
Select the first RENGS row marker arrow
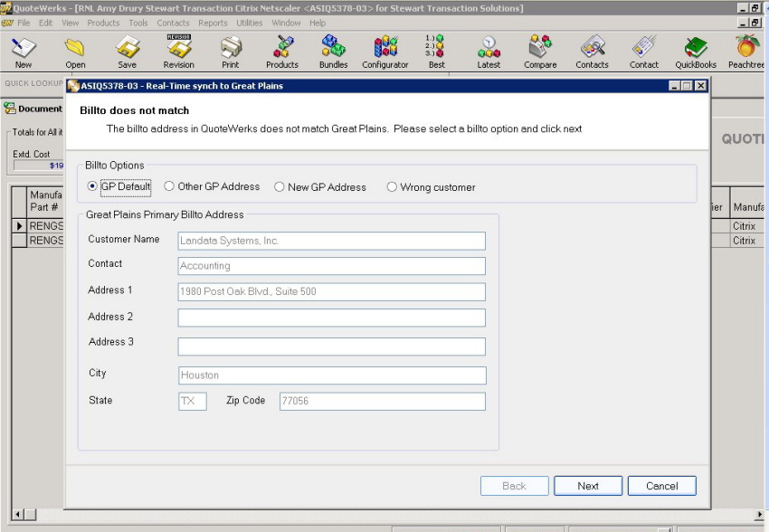click(x=19, y=226)
